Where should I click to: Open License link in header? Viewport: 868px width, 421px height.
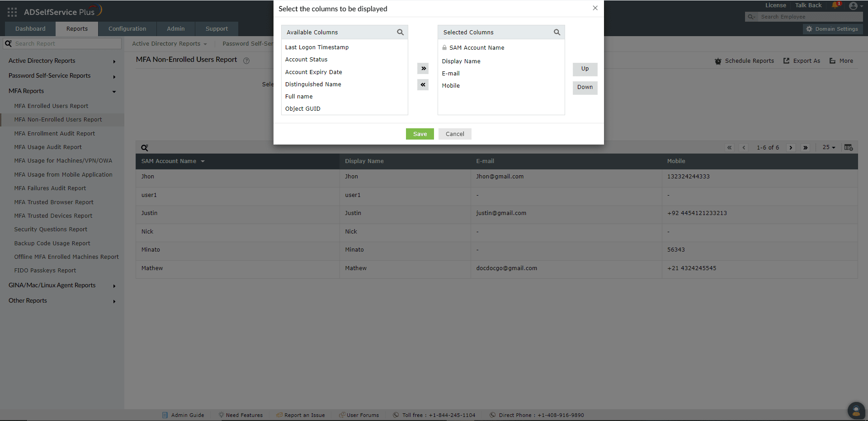775,5
